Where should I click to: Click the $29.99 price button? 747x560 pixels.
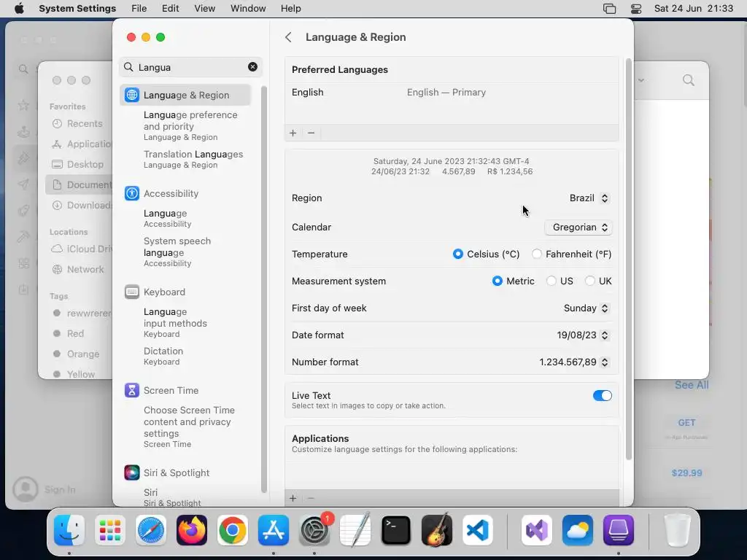point(686,472)
